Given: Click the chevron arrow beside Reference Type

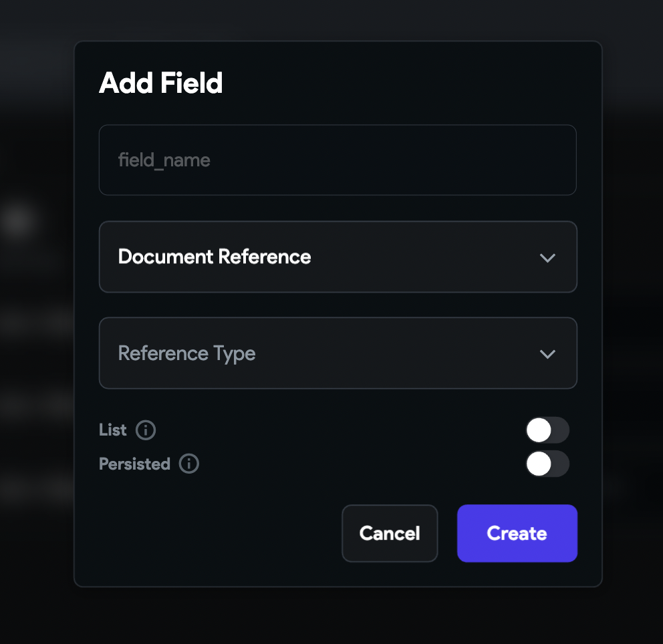Looking at the screenshot, I should click(x=547, y=354).
